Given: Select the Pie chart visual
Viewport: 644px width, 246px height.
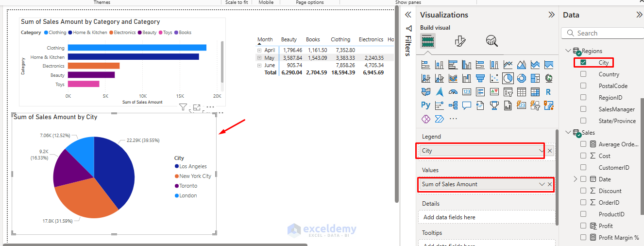Looking at the screenshot, I should click(508, 78).
